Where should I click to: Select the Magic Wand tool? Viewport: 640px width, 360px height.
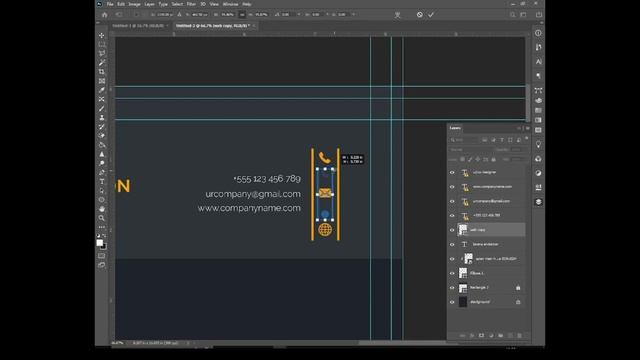pyautogui.click(x=102, y=62)
